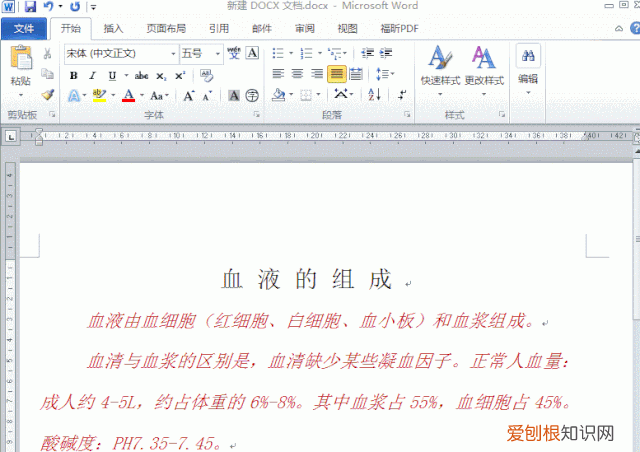Toggle multilevel list formatting

335,53
